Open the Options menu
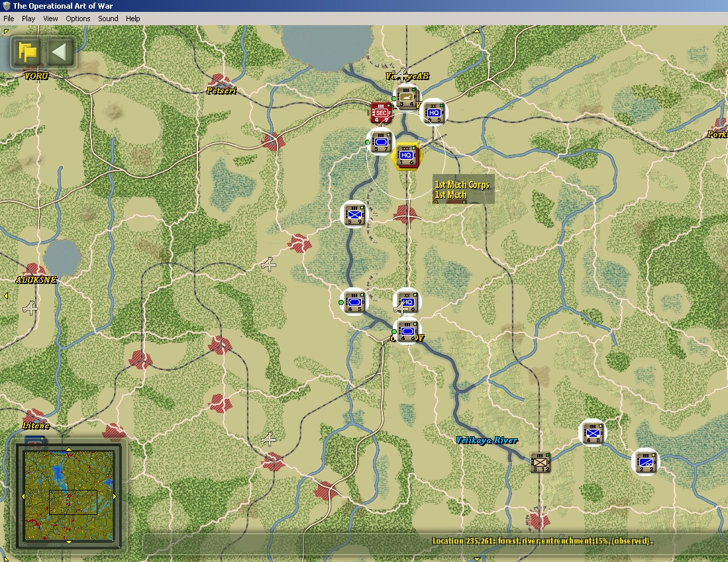Screen dimensions: 728x562 click(78, 19)
